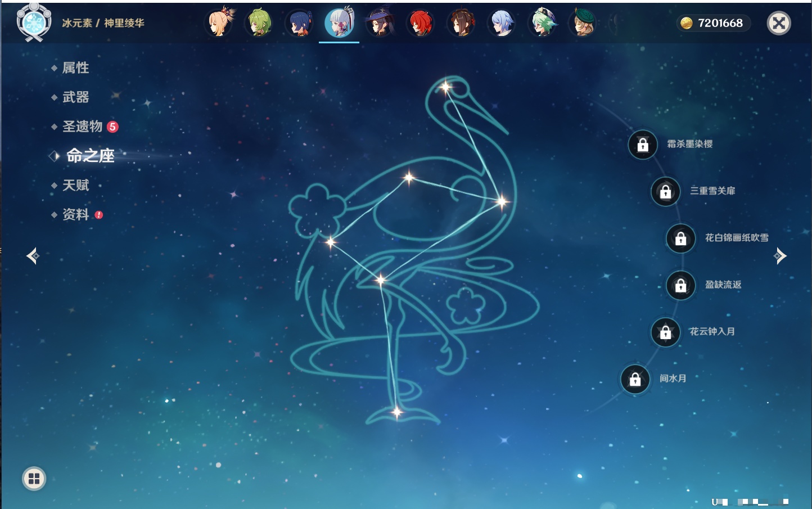Open the 属性 attributes tab

75,68
